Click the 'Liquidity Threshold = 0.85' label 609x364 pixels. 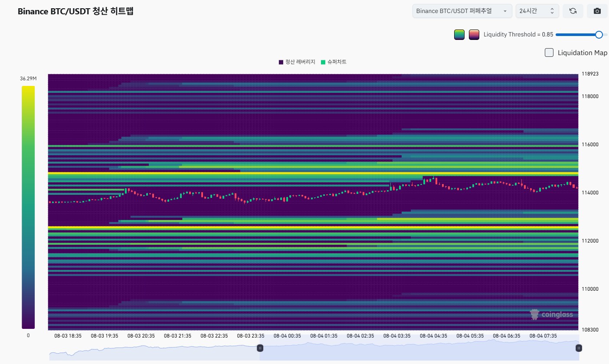click(518, 35)
